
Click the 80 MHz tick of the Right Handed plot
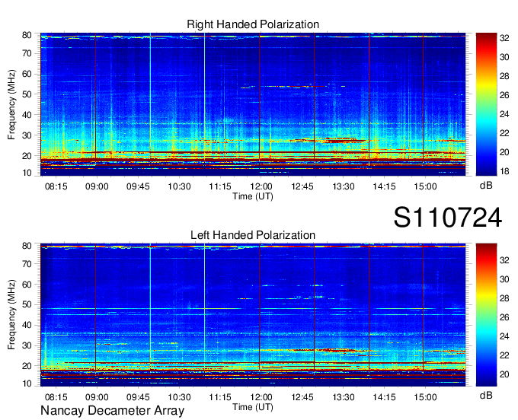tap(27, 35)
